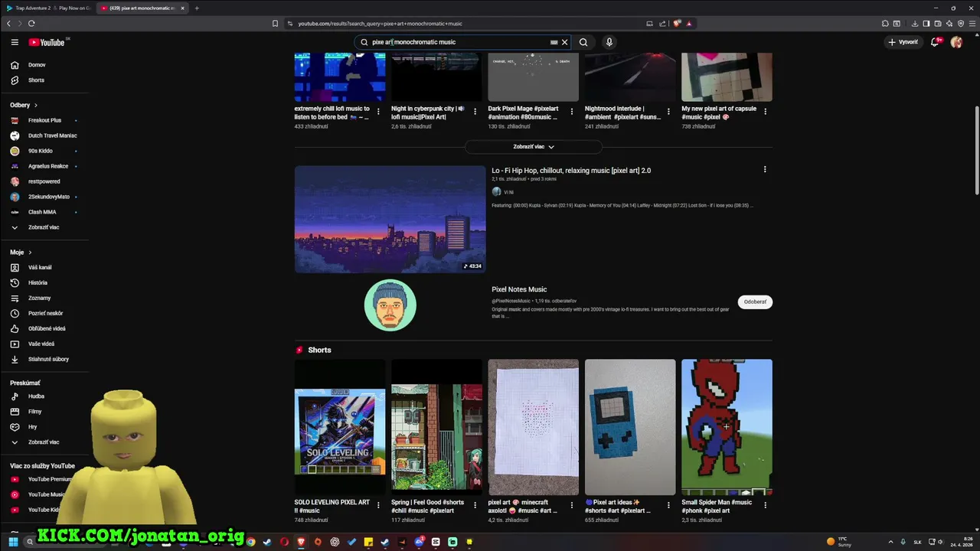Toggle the browser sidebar panel
Screen dimensions: 980x551
click(x=926, y=24)
